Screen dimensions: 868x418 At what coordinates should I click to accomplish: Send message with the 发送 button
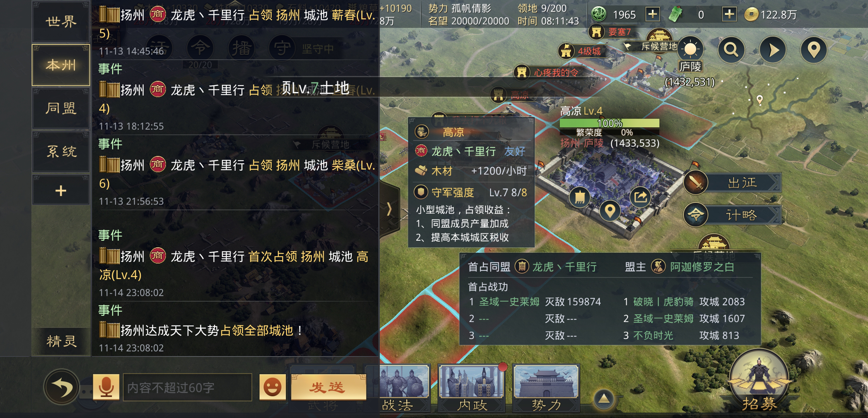pyautogui.click(x=328, y=387)
